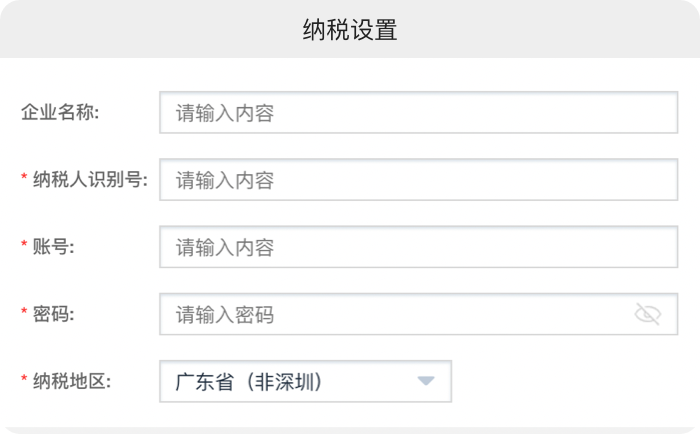The image size is (700, 434).
Task: Click the 请输入内容 placeholder in 账号 row
Action: pos(225,247)
